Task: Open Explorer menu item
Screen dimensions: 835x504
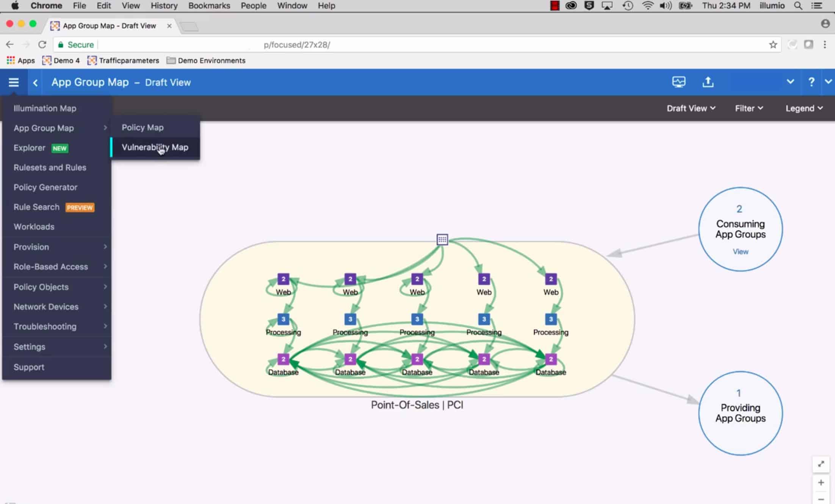Action: (57, 148)
